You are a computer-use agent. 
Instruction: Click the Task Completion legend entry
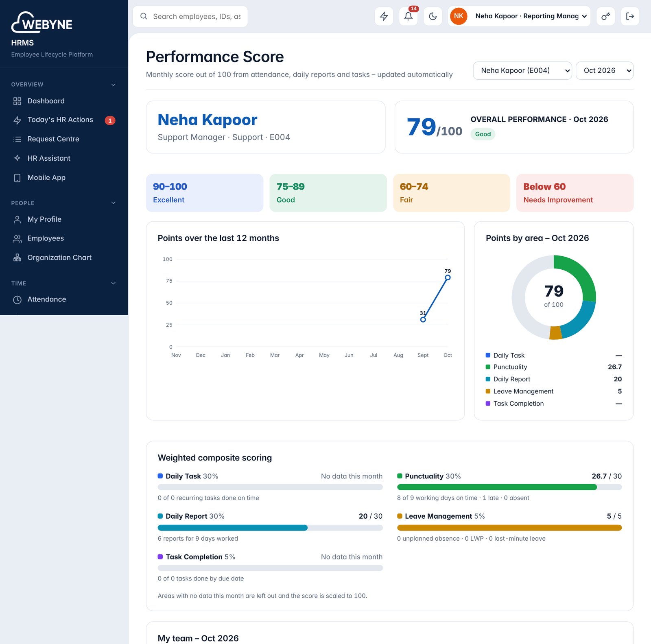554,404
